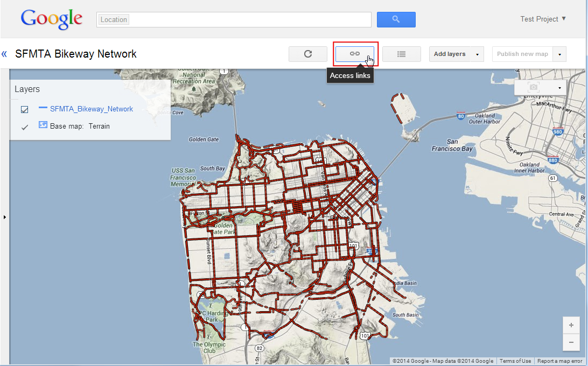This screenshot has height=366, width=588.
Task: Click the refresh map button
Action: pos(308,54)
